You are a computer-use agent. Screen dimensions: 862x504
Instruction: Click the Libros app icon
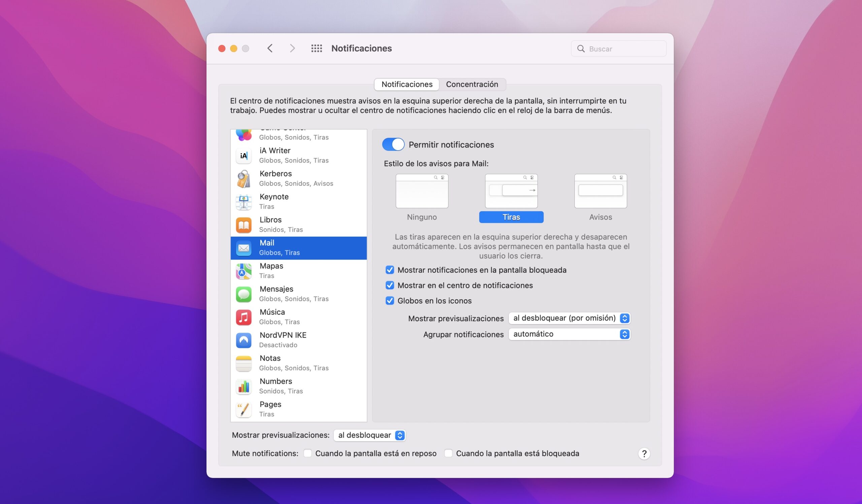click(243, 225)
